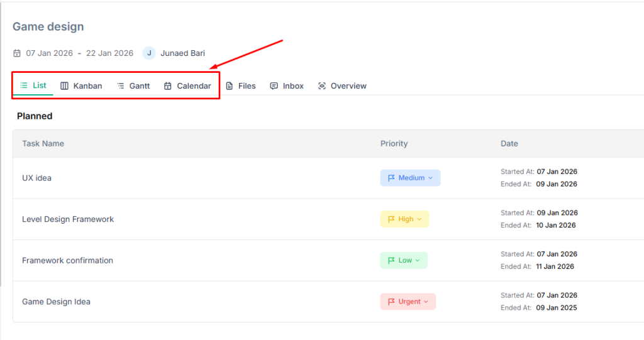Viewport: 644px width, 340px height.
Task: Click the Gantt chart icon
Action: click(x=120, y=86)
